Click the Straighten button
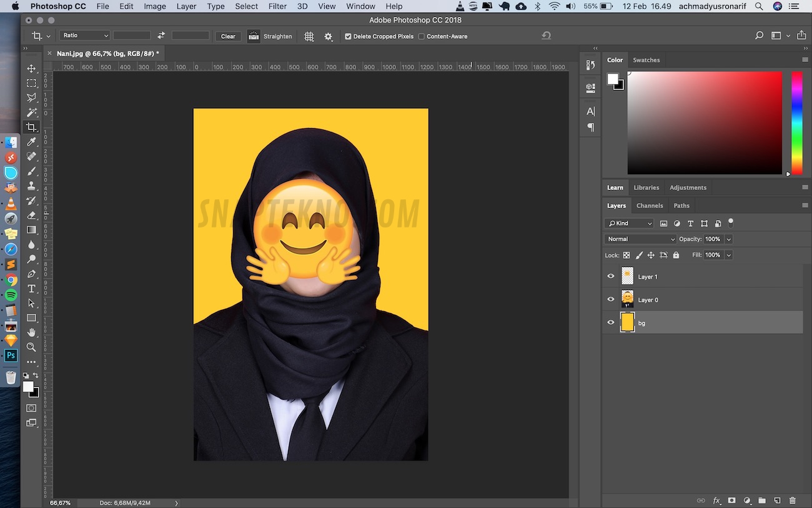This screenshot has height=508, width=812. [x=270, y=36]
